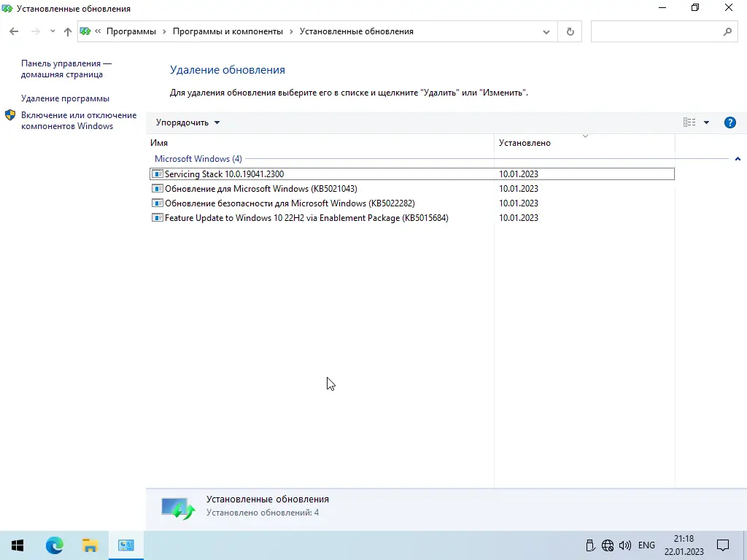The width and height of the screenshot is (747, 560).
Task: Open help with the question mark icon
Action: click(x=729, y=122)
